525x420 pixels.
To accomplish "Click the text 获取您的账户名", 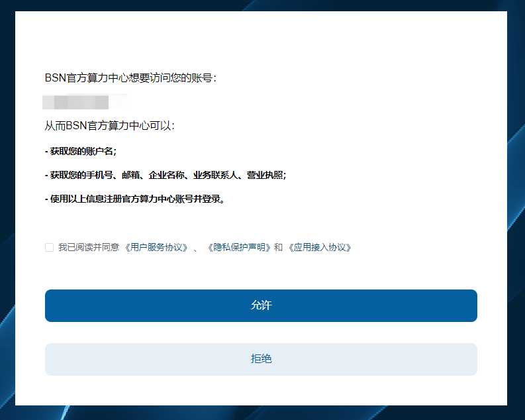I will (83, 152).
